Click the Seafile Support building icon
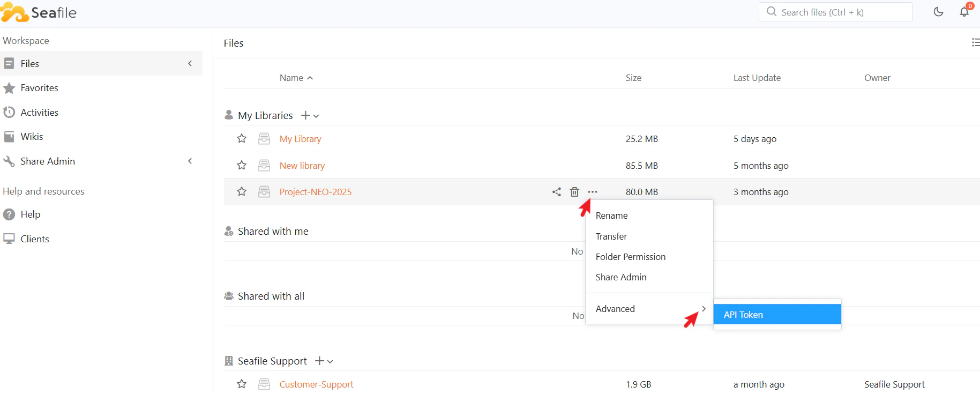This screenshot has width=980, height=394. click(x=229, y=361)
